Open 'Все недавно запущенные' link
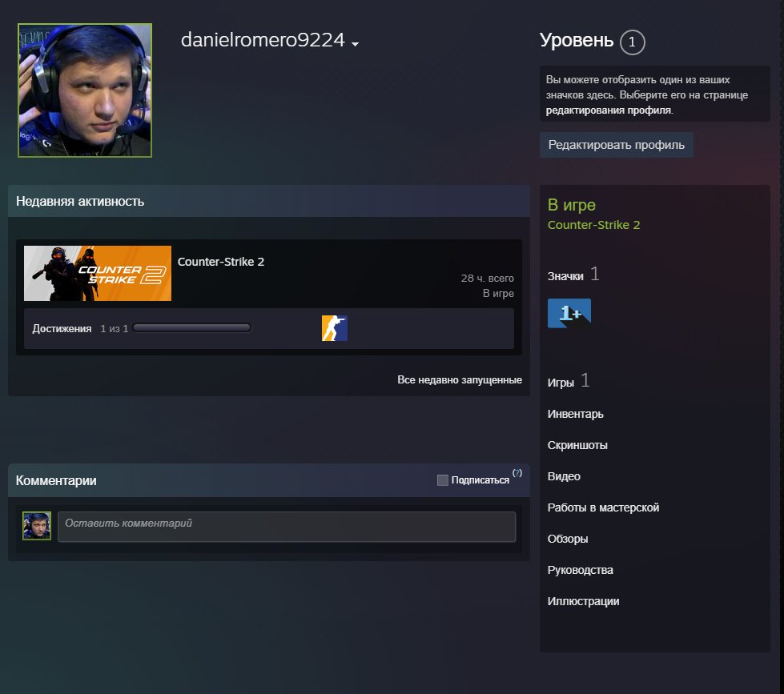784x694 pixels. pos(460,379)
